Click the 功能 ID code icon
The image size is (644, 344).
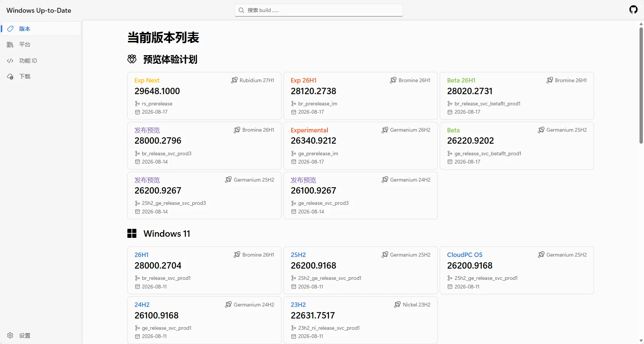[10, 60]
